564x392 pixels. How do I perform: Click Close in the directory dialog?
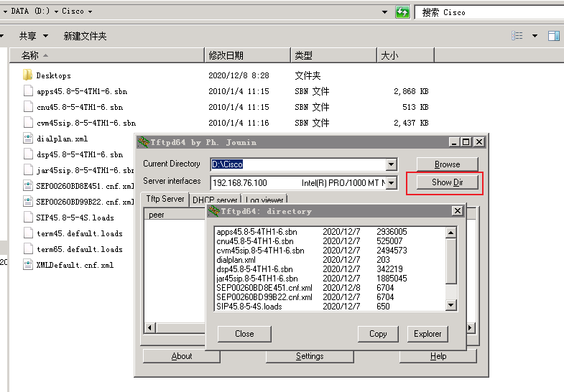click(244, 334)
